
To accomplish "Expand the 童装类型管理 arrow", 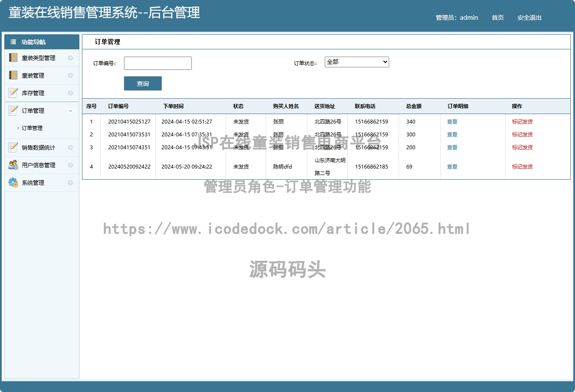I will click(x=70, y=58).
